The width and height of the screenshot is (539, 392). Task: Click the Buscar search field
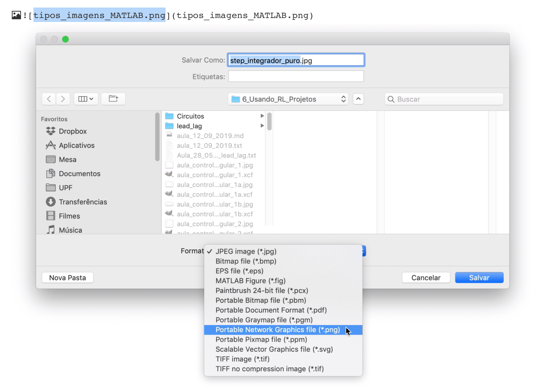point(444,99)
